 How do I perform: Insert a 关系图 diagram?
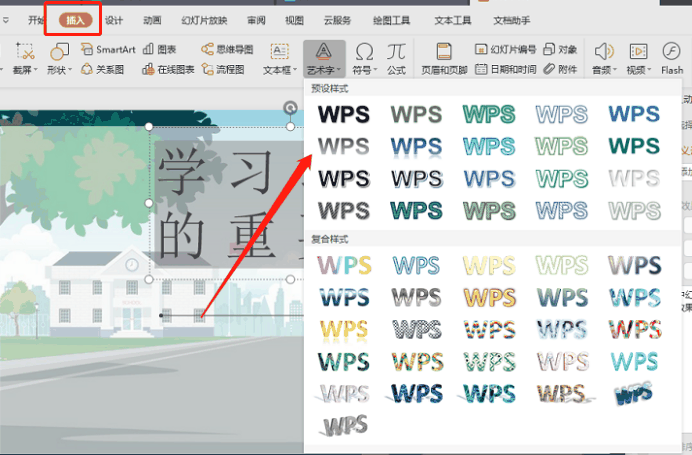(x=102, y=70)
